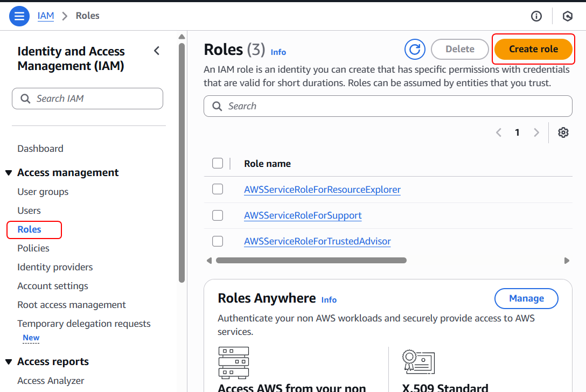Collapse the Access reports section
The width and height of the screenshot is (586, 392).
coord(9,362)
